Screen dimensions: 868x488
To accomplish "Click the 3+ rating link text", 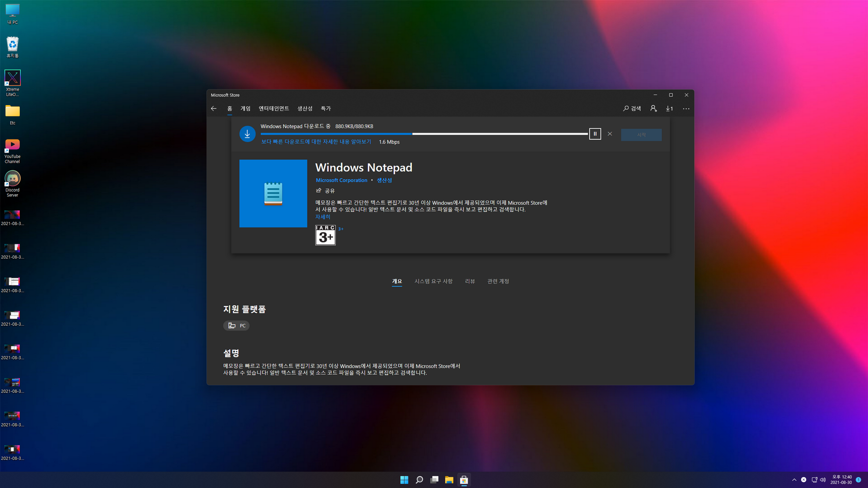I will [341, 229].
